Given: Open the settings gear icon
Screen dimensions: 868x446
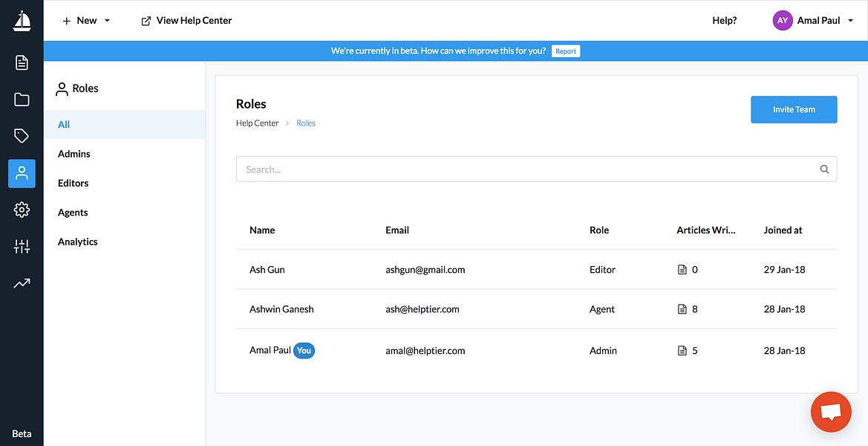Looking at the screenshot, I should pyautogui.click(x=22, y=210).
